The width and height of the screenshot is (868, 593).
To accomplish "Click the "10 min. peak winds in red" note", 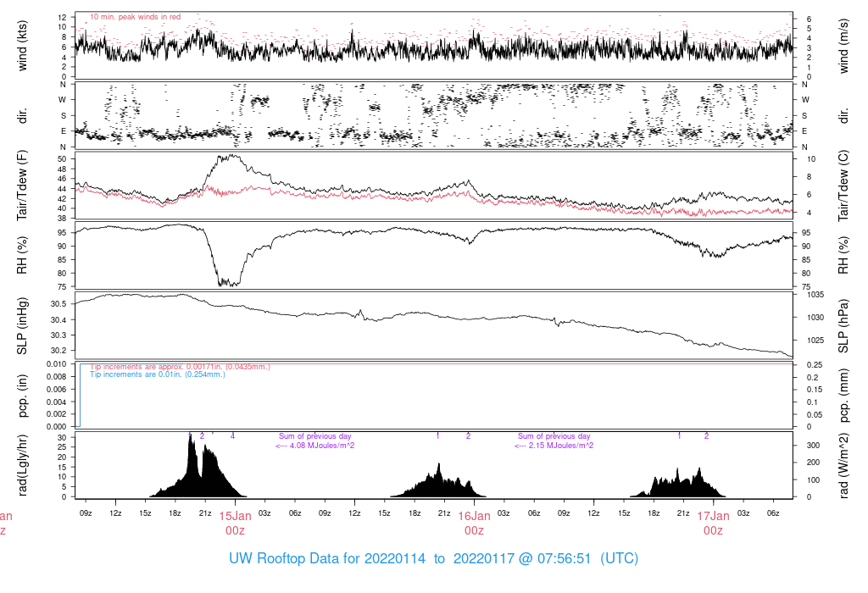I will click(135, 17).
